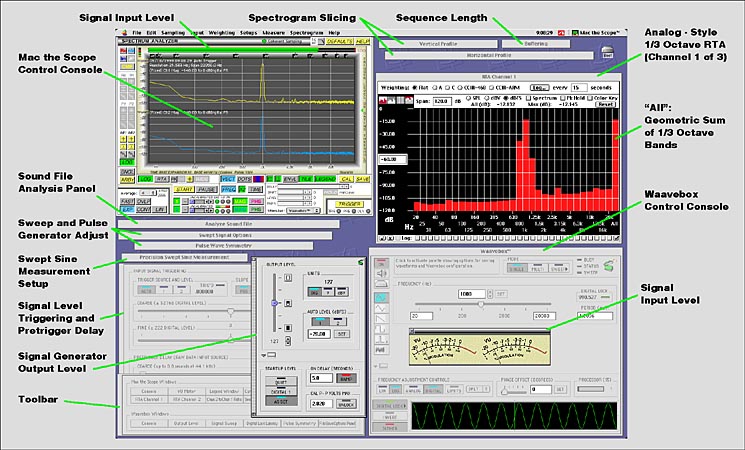Enable the Color Key checkbox
The width and height of the screenshot is (745, 450).
tap(590, 98)
